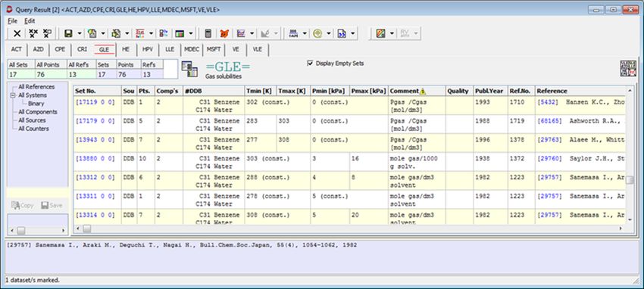
Task: Click the orange fox icon in the toolbar
Action: click(x=224, y=33)
